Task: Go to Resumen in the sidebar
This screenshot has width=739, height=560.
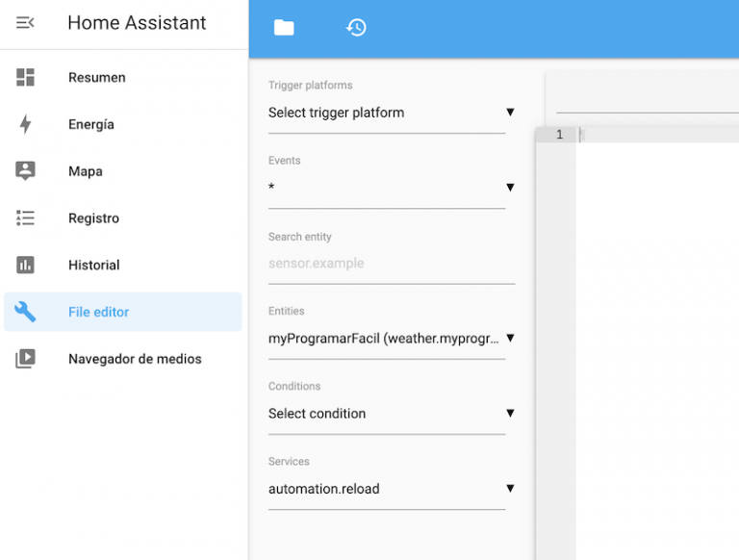Action: click(123, 77)
